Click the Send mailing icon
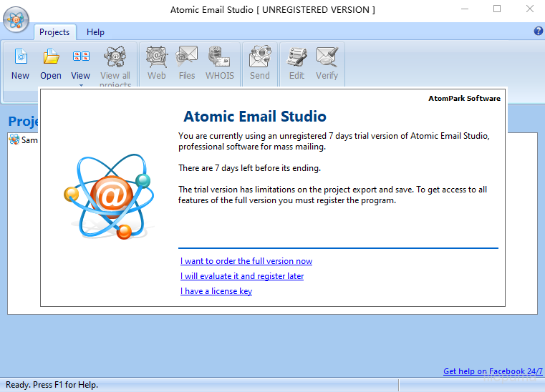This screenshot has height=392, width=545. point(259,57)
